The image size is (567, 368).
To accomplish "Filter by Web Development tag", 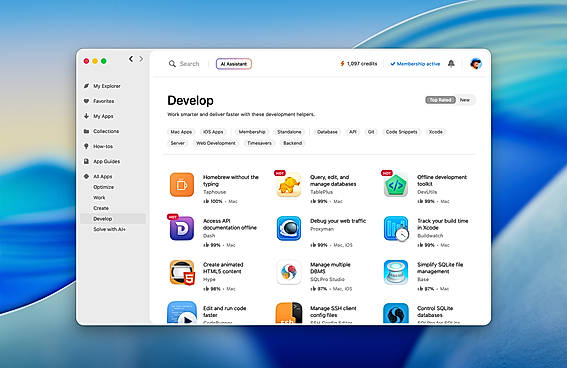I will click(216, 143).
